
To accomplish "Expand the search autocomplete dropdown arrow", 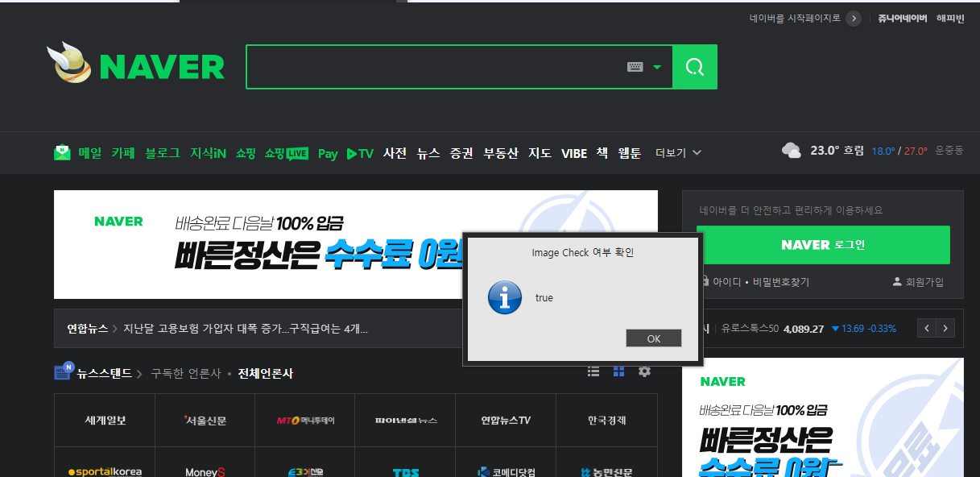I will (657, 68).
